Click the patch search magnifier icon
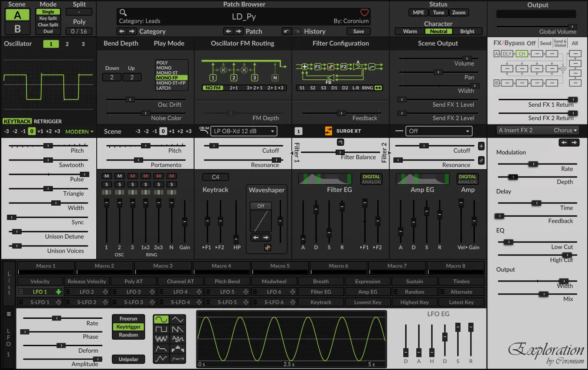This screenshot has height=370, width=588. click(x=123, y=13)
